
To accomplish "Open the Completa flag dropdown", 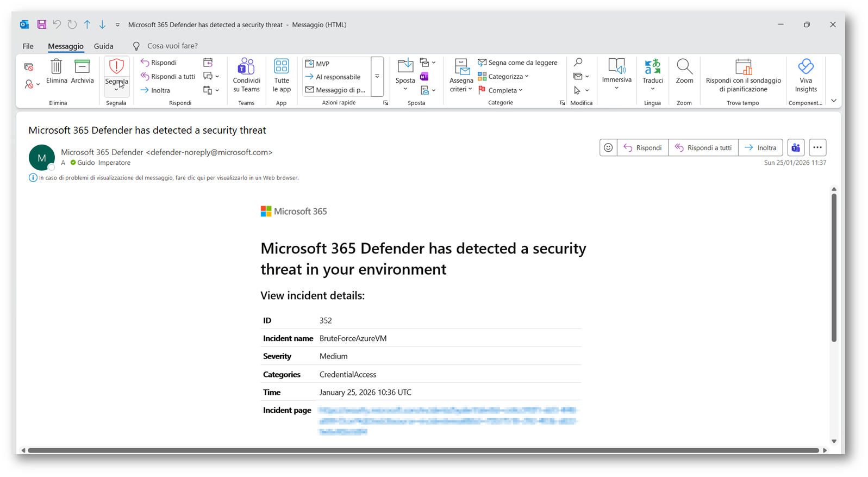I will click(x=501, y=90).
